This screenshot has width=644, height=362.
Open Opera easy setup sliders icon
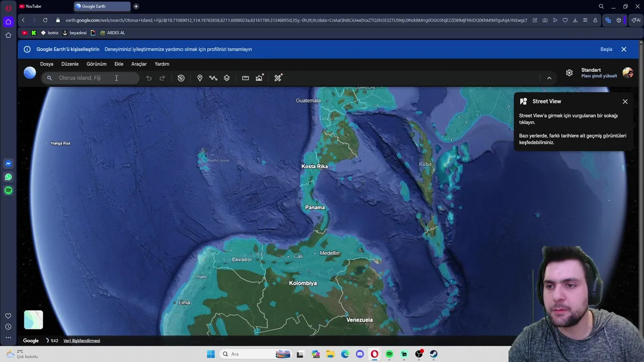point(585,20)
